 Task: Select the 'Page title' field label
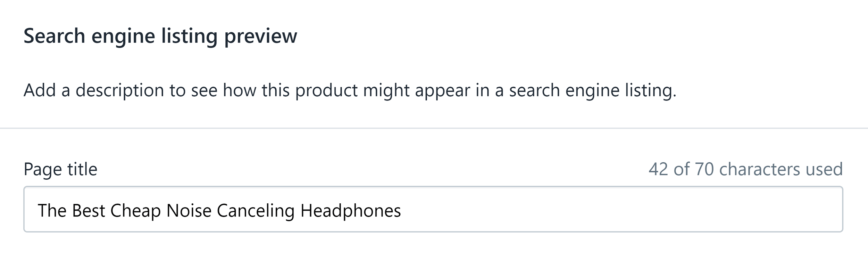click(60, 170)
